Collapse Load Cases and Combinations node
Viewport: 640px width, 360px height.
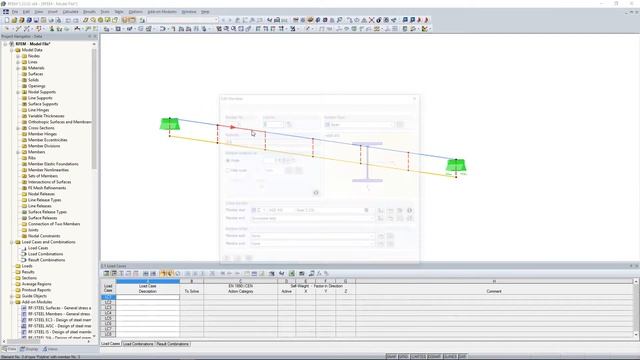pyautogui.click(x=12, y=242)
